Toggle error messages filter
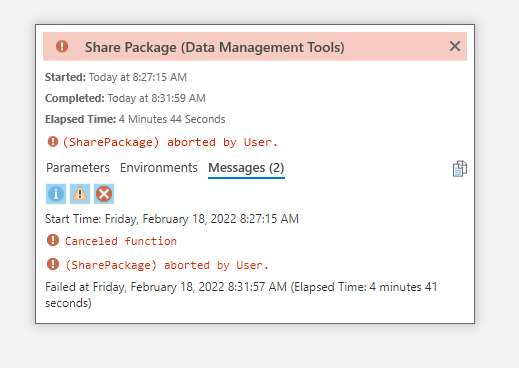 [x=104, y=194]
